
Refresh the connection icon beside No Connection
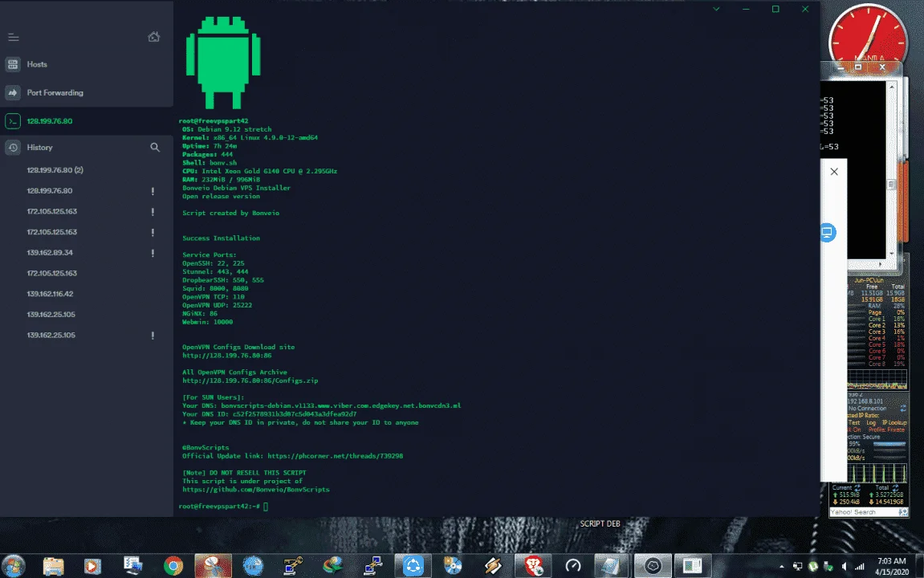pyautogui.click(x=903, y=409)
